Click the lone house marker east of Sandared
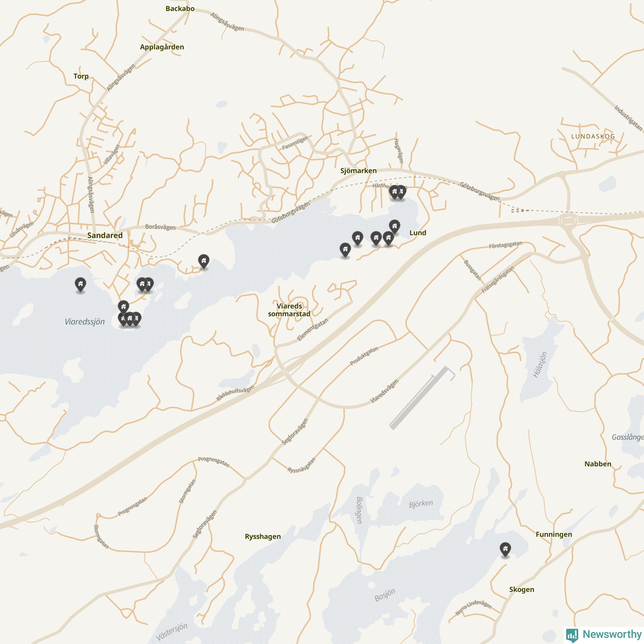 point(204,261)
